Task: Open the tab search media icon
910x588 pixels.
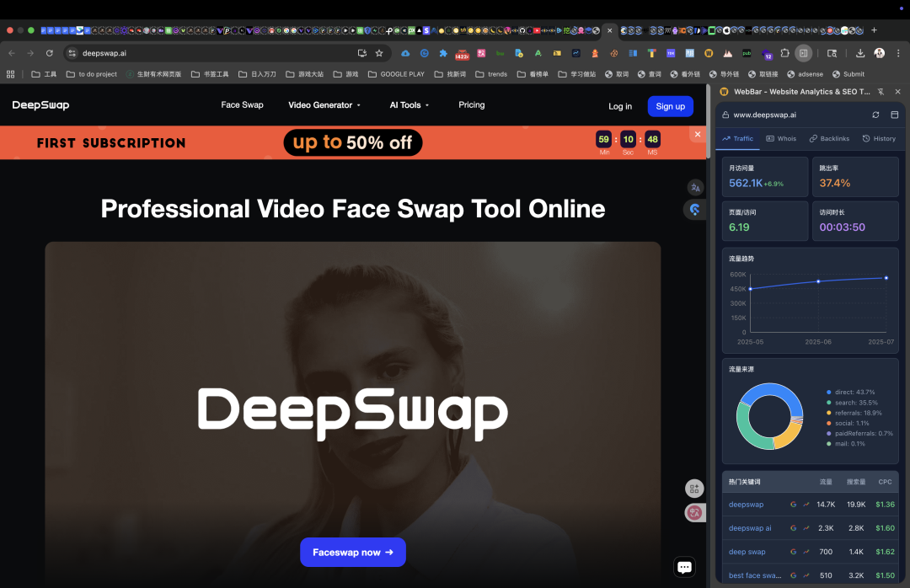Action: pyautogui.click(x=832, y=53)
